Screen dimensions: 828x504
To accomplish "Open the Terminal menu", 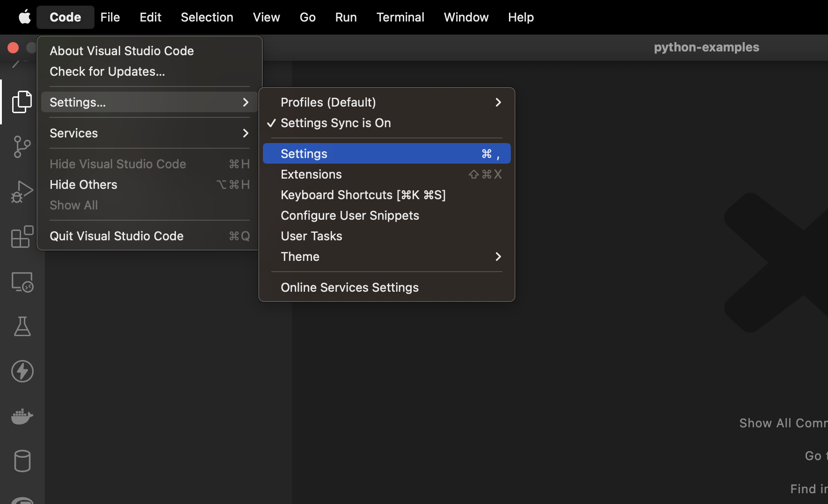I will coord(400,17).
